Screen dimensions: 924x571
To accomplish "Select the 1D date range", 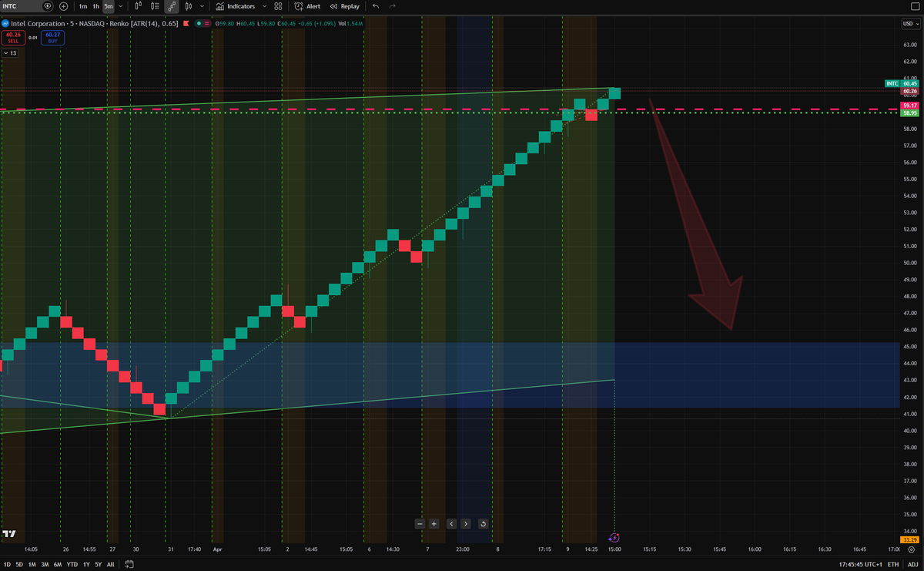I will coord(6,565).
